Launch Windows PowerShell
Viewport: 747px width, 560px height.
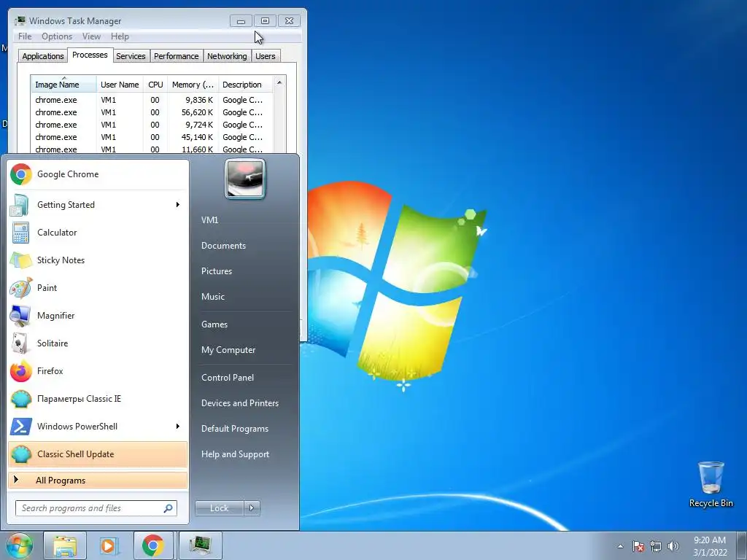[98, 426]
